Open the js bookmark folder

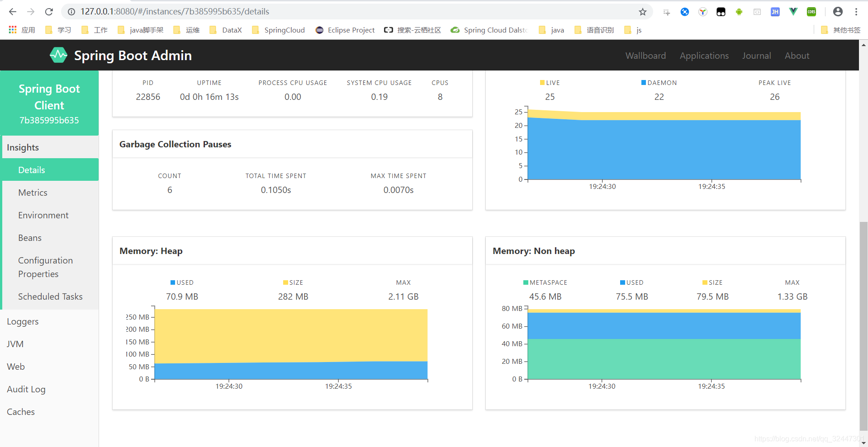pos(633,30)
